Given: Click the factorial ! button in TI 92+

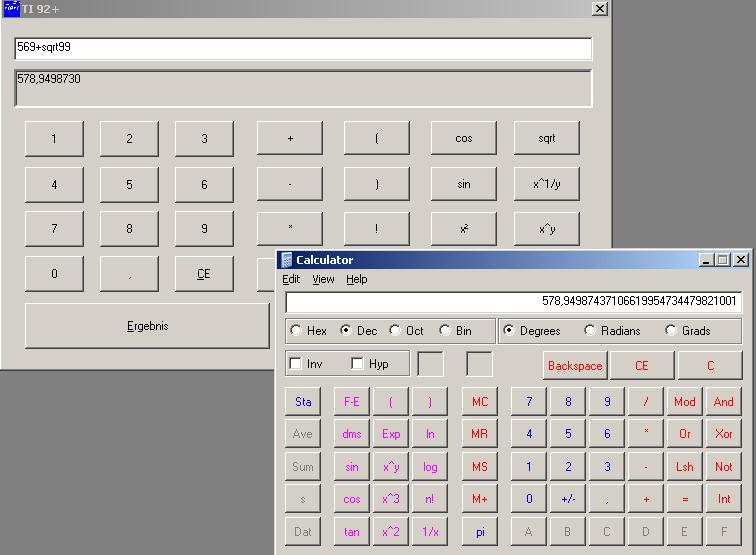Looking at the screenshot, I should 376,228.
